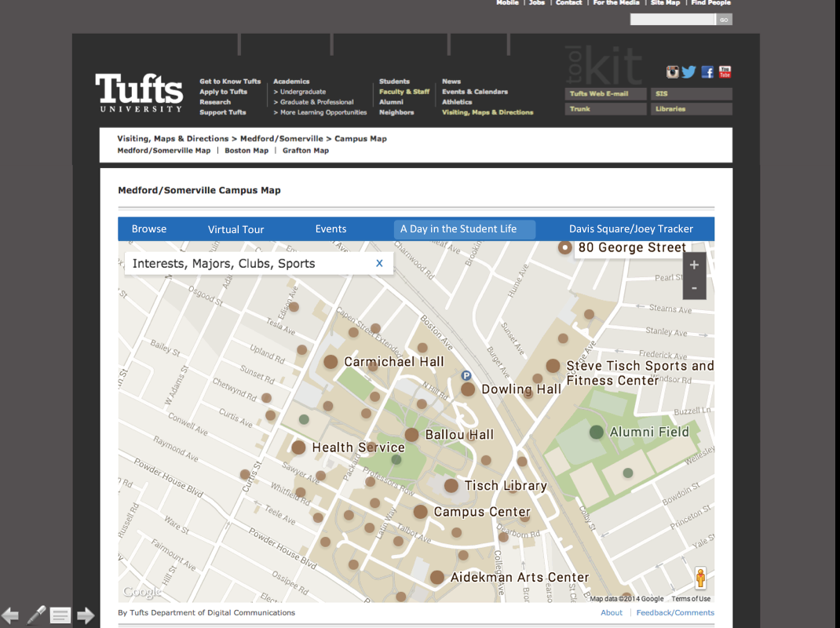840x628 pixels.
Task: Click the Street View pegman icon
Action: [x=700, y=578]
